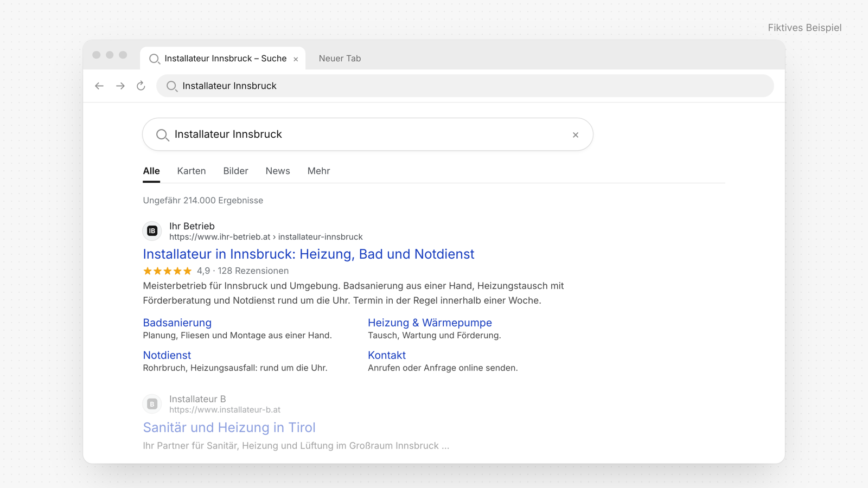868x488 pixels.
Task: Clear the search box with the X icon
Action: 576,135
